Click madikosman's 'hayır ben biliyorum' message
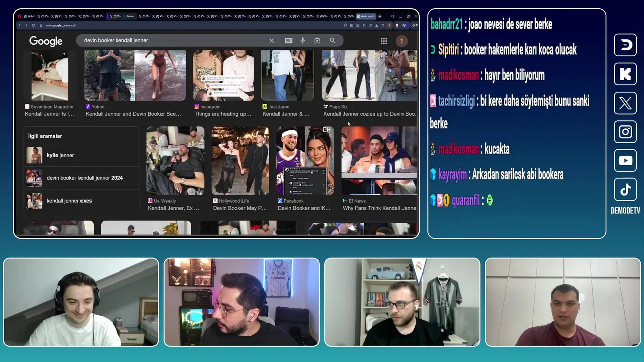The width and height of the screenshot is (644, 362). pos(515,75)
